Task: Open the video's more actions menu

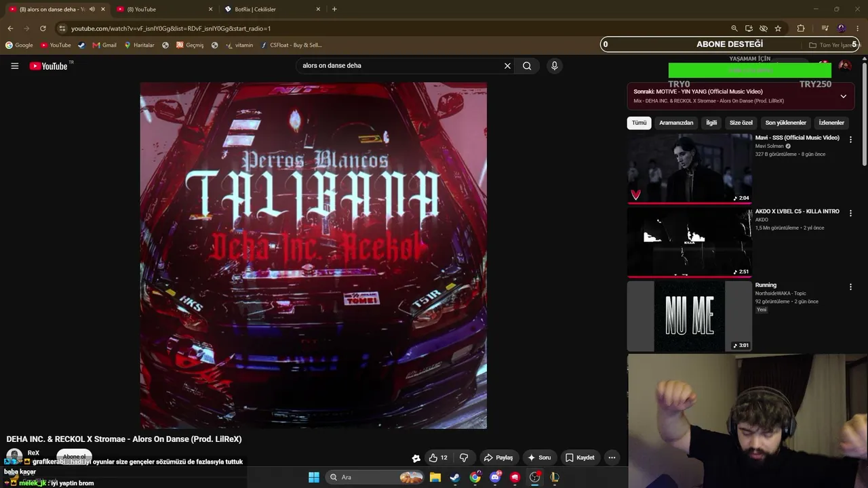Action: point(612,457)
